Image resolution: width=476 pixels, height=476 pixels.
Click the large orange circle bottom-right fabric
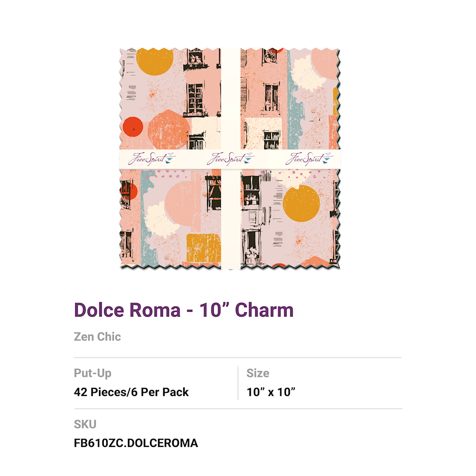click(x=301, y=203)
